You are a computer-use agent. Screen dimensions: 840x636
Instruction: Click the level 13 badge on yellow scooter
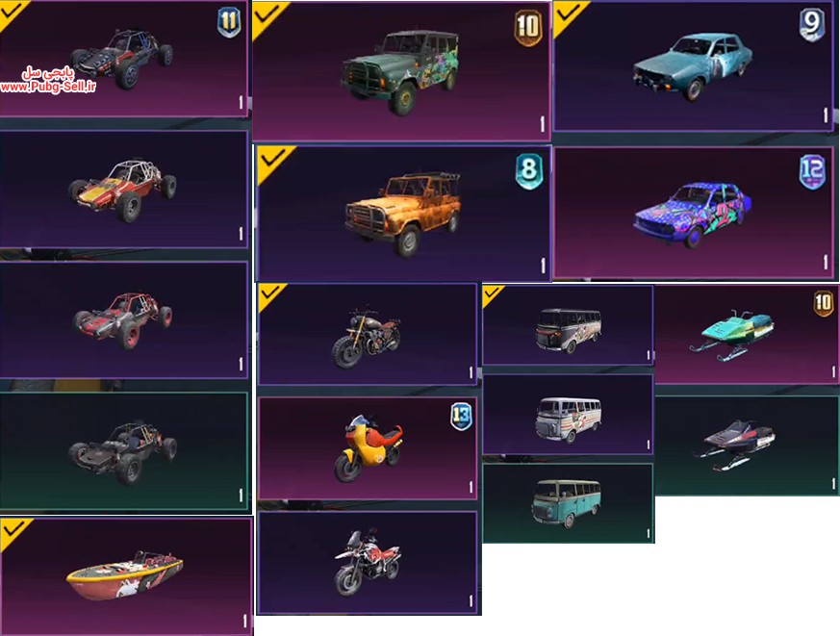coord(461,417)
